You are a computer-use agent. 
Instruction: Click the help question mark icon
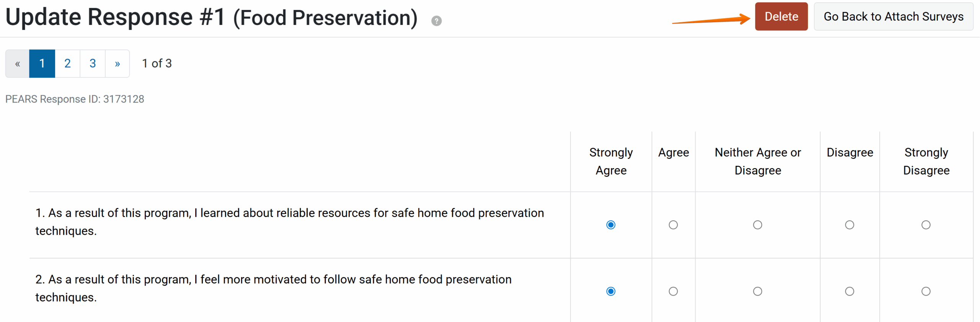pos(436,21)
